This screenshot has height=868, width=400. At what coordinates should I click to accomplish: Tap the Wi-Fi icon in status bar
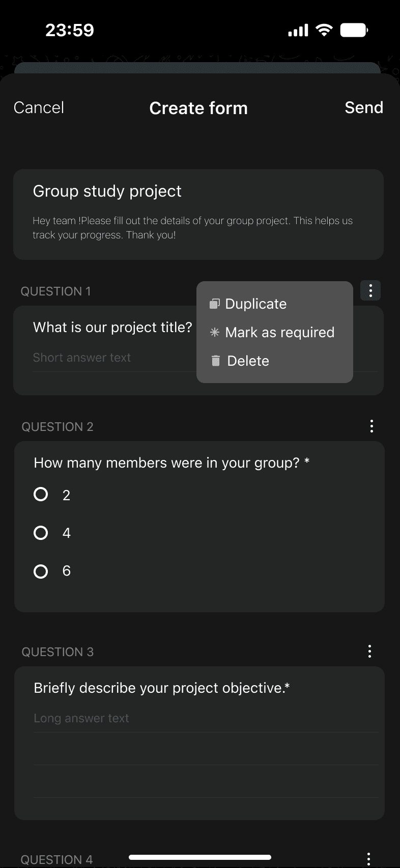[x=323, y=30]
